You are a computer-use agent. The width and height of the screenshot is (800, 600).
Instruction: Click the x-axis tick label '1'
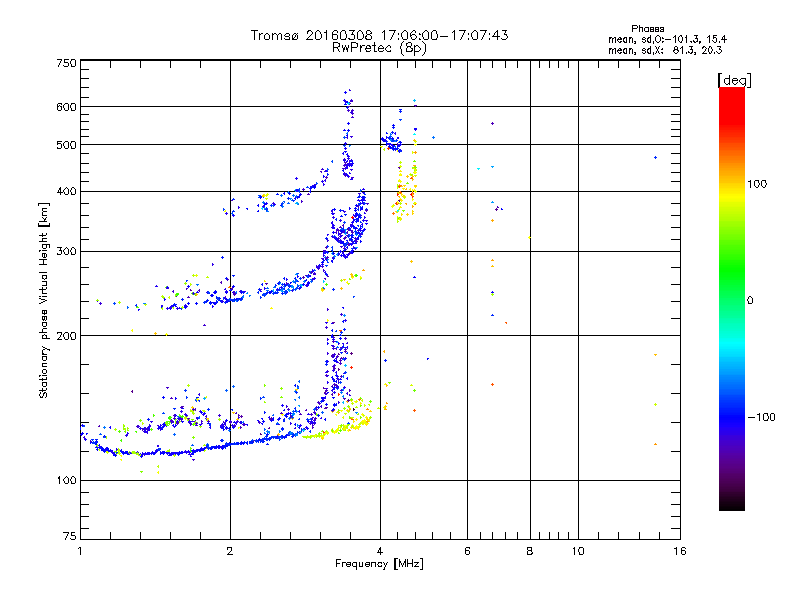[80, 551]
